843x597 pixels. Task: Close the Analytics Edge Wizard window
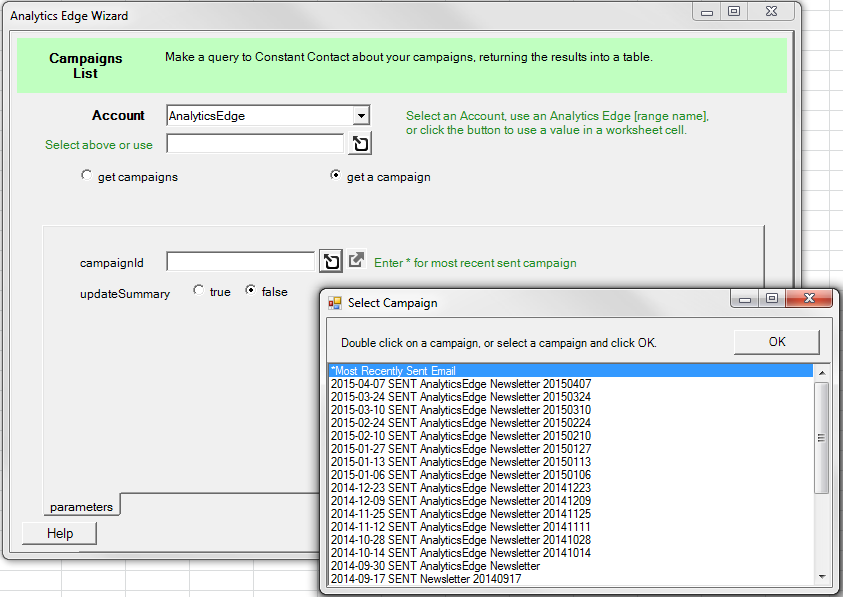click(771, 12)
